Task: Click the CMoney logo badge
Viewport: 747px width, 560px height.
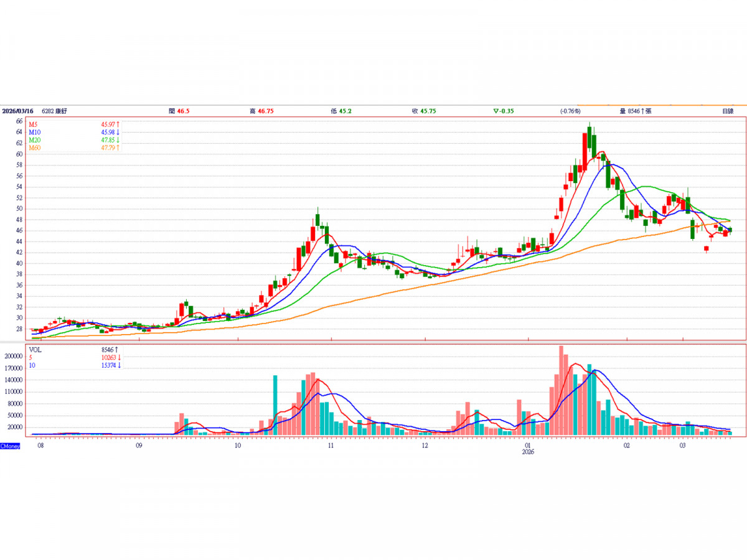Action: [x=10, y=446]
